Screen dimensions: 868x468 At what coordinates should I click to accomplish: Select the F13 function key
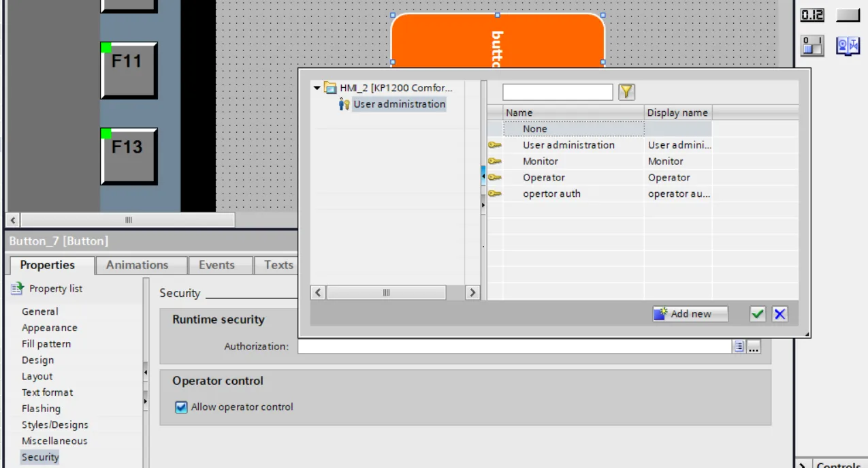(129, 156)
